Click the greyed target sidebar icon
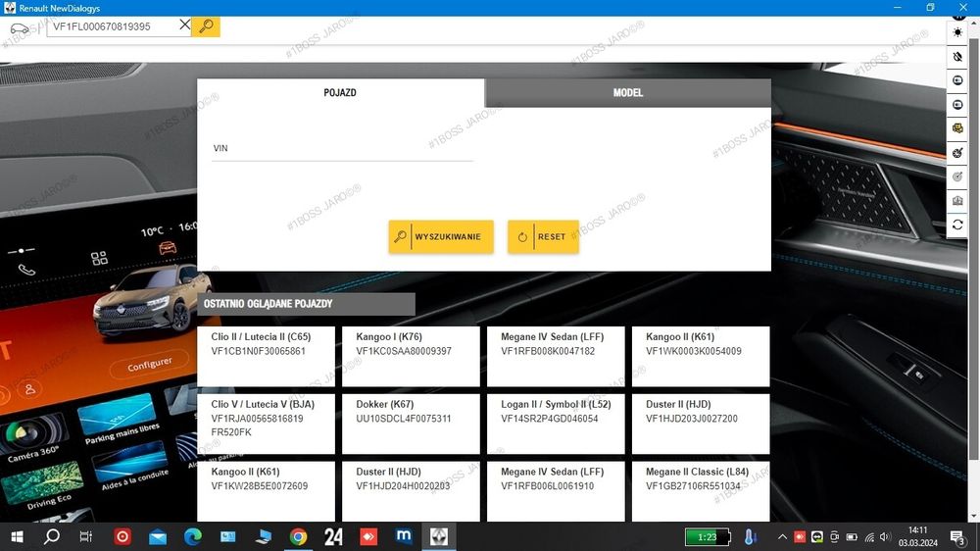 (x=957, y=177)
